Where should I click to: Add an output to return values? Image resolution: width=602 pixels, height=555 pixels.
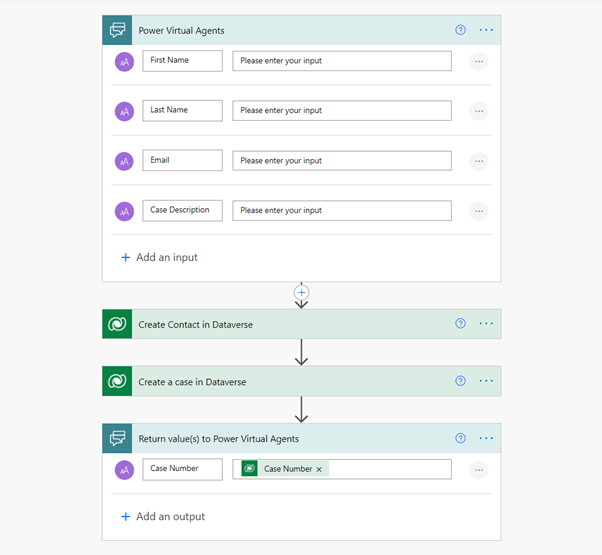pos(163,516)
